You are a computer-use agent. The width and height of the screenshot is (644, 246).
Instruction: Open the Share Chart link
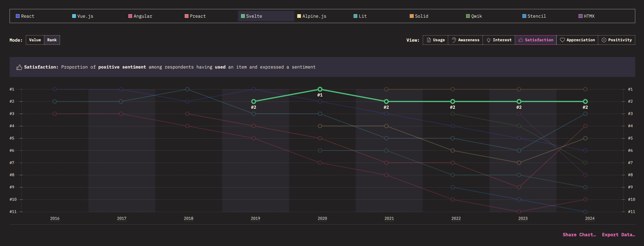(x=579, y=234)
